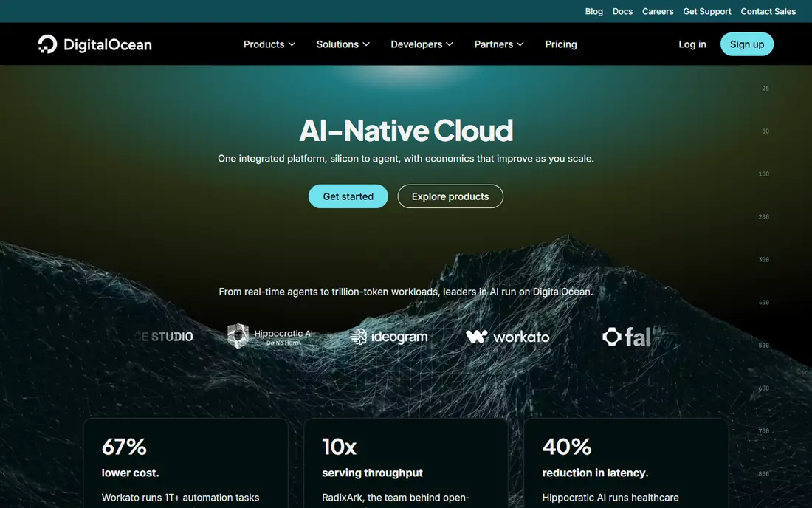Image resolution: width=812 pixels, height=508 pixels.
Task: Click the Sign up button
Action: [x=747, y=44]
